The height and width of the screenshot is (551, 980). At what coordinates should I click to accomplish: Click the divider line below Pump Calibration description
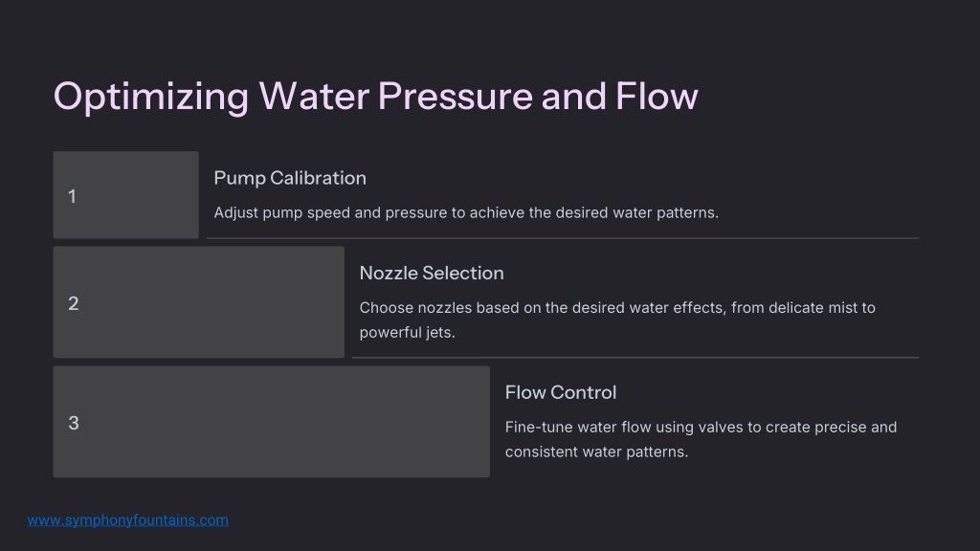[x=563, y=238]
